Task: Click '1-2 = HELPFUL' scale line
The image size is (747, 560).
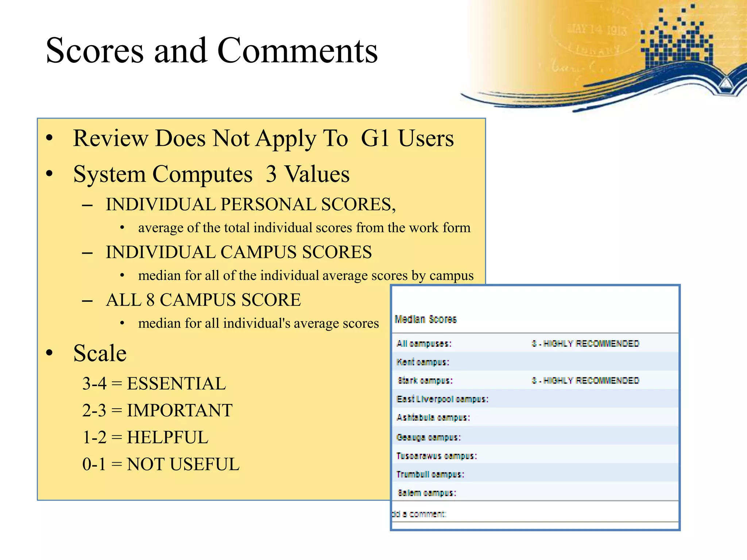Action: (x=145, y=437)
